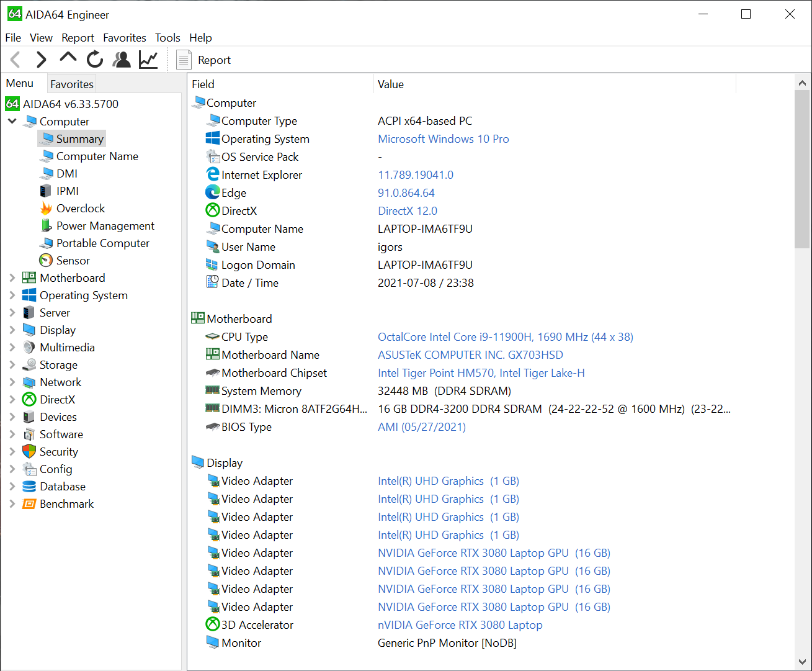Select the IPMI tree icon
Screen dimensions: 812x671
click(46, 191)
